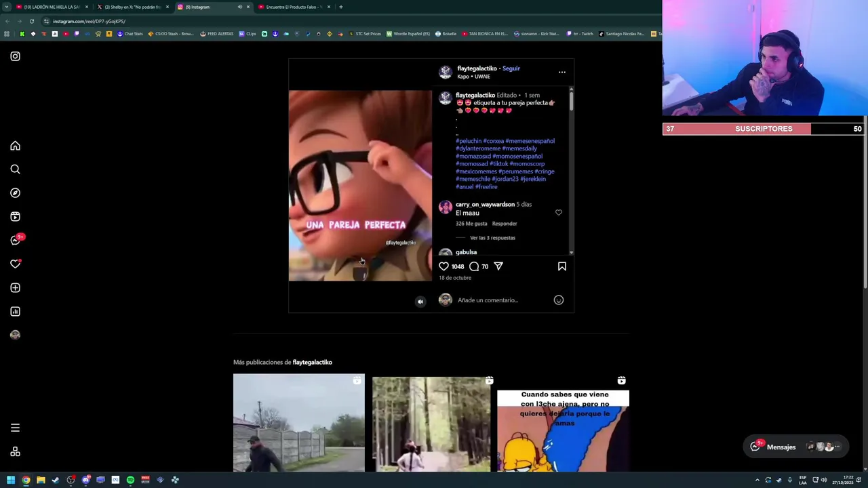Open Steam from the taskbar

click(x=56, y=480)
